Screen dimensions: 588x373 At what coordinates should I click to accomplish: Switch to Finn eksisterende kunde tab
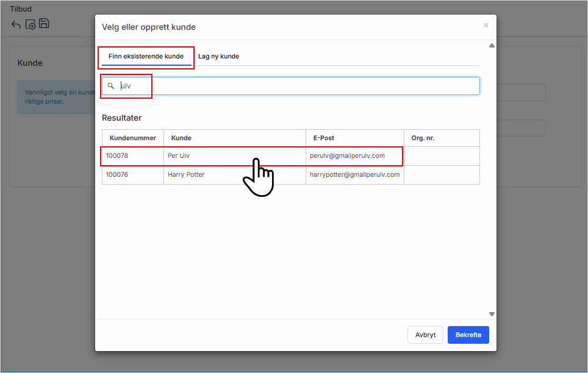146,57
